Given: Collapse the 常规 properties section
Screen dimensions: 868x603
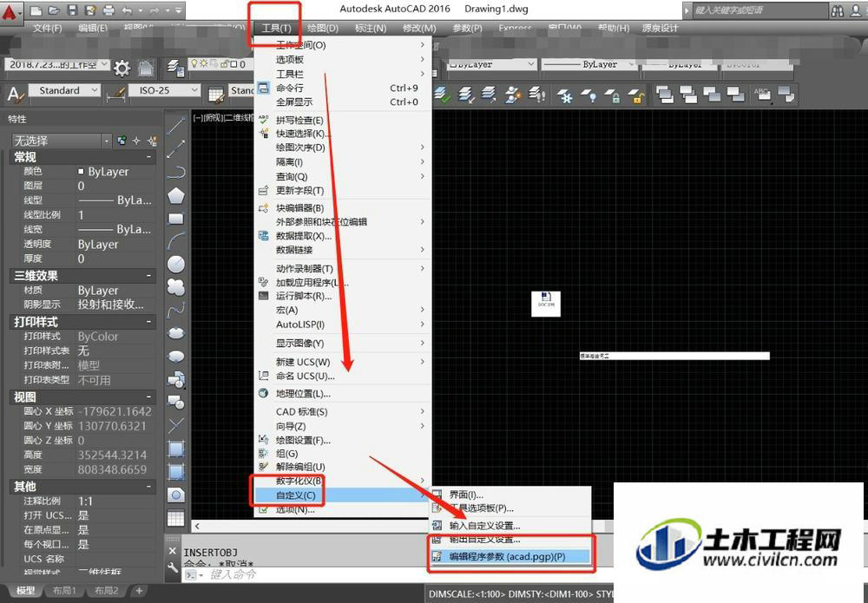Looking at the screenshot, I should pos(148,158).
